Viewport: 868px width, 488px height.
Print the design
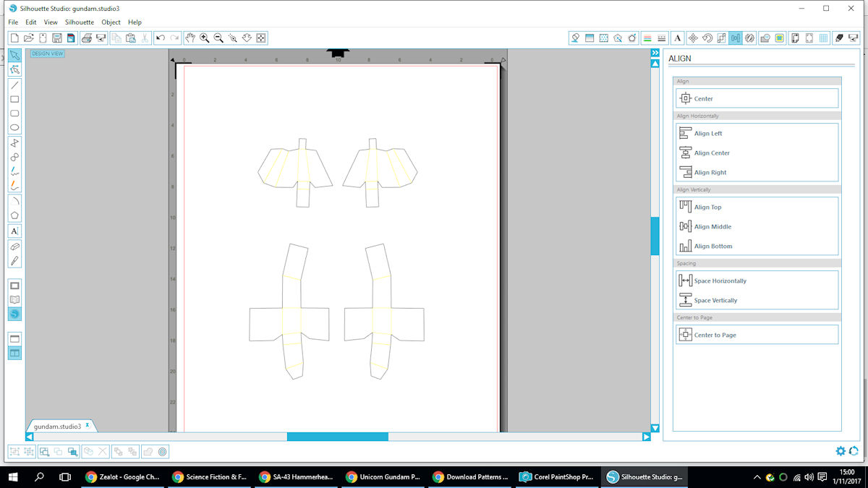click(87, 38)
